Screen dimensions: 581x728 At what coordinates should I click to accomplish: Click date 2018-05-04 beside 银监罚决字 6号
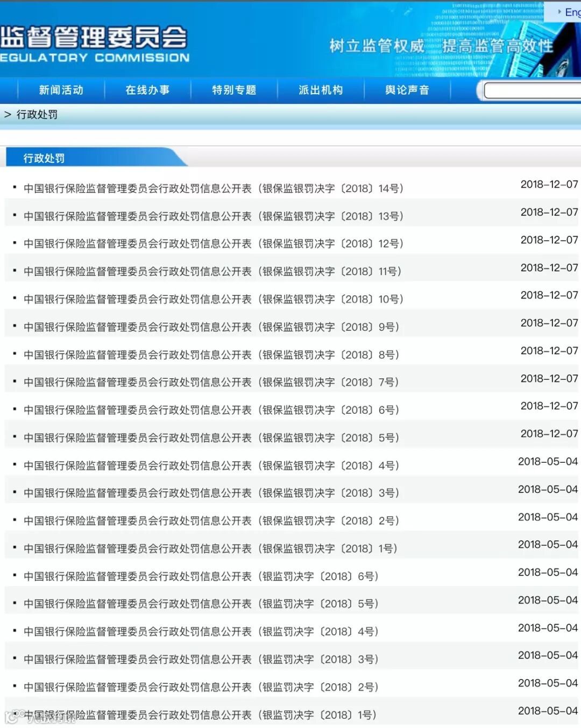pos(548,572)
